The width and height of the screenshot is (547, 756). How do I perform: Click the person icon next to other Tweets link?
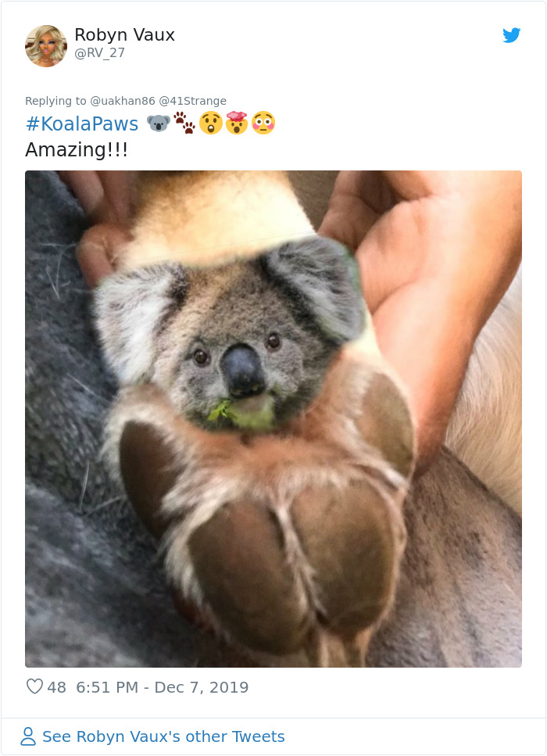(27, 736)
